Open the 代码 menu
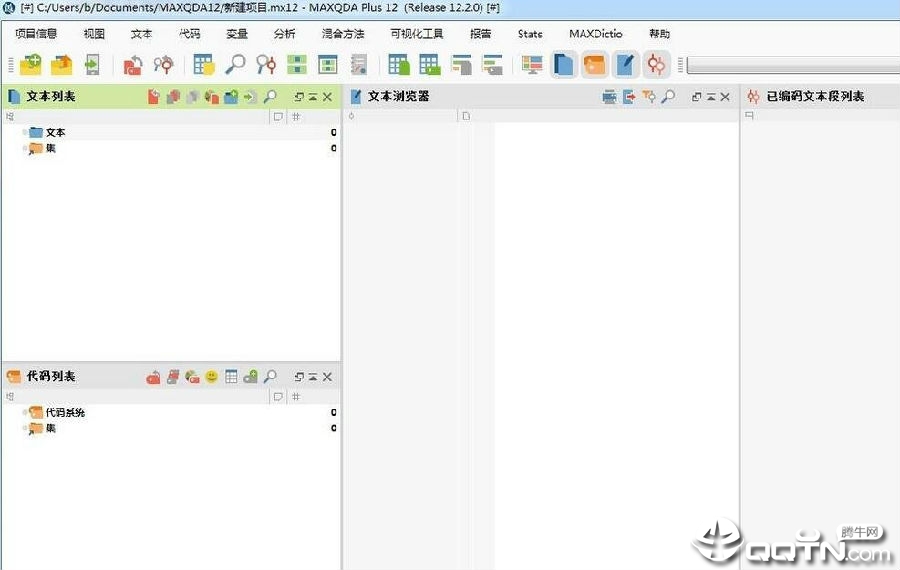 (x=189, y=34)
